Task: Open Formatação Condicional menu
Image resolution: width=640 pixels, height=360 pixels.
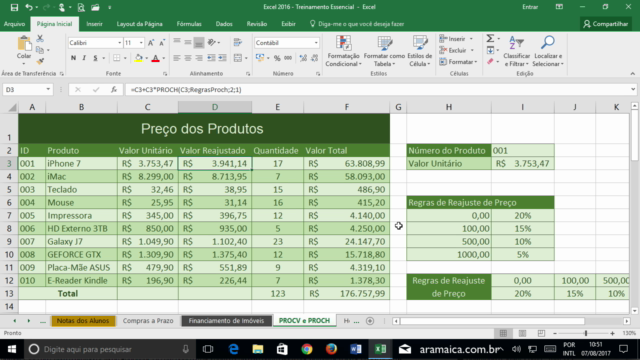Action: [343, 51]
